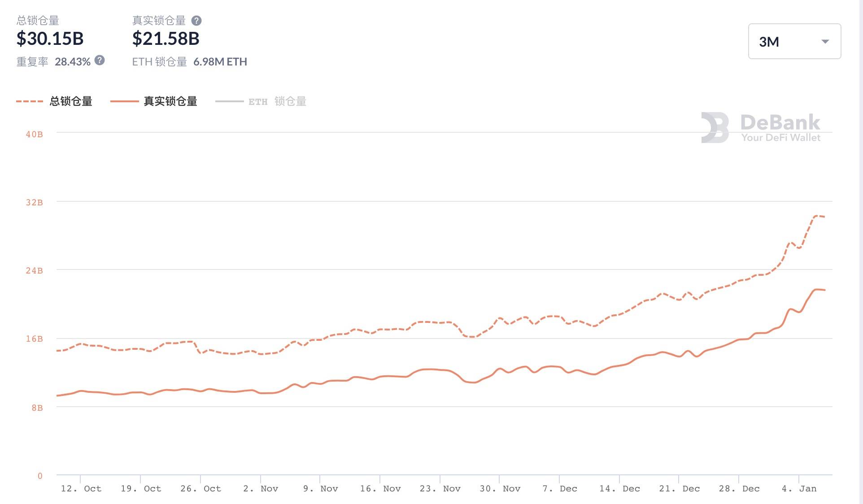
Task: Open the 3M time range dropdown
Action: [x=794, y=41]
